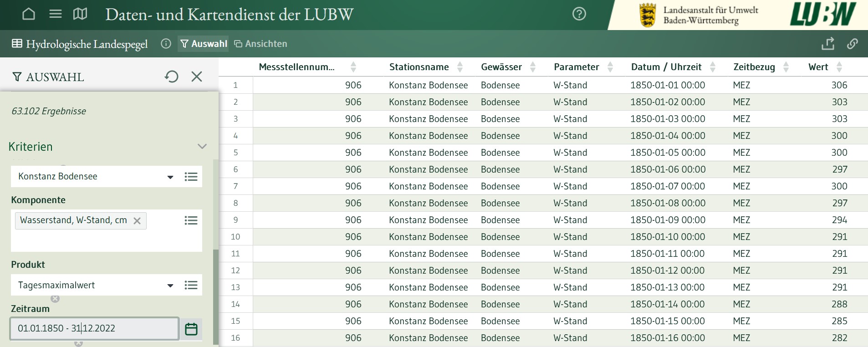Sort by Zeitbezug column
Screen dimensions: 868x347
(x=786, y=67)
